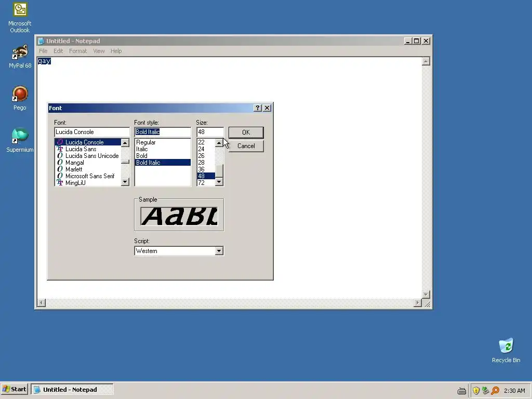This screenshot has height=399, width=532.
Task: Expand the Script dropdown showing Western
Action: coord(219,251)
